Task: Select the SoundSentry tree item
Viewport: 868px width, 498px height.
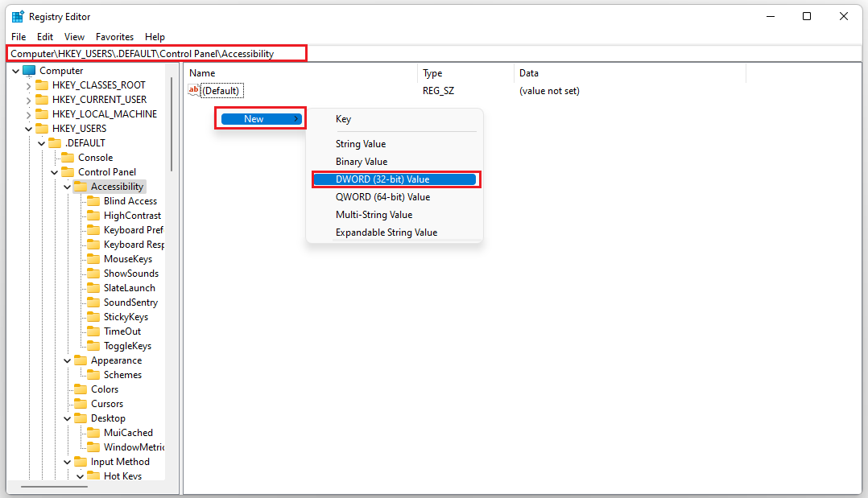Action: [x=130, y=303]
